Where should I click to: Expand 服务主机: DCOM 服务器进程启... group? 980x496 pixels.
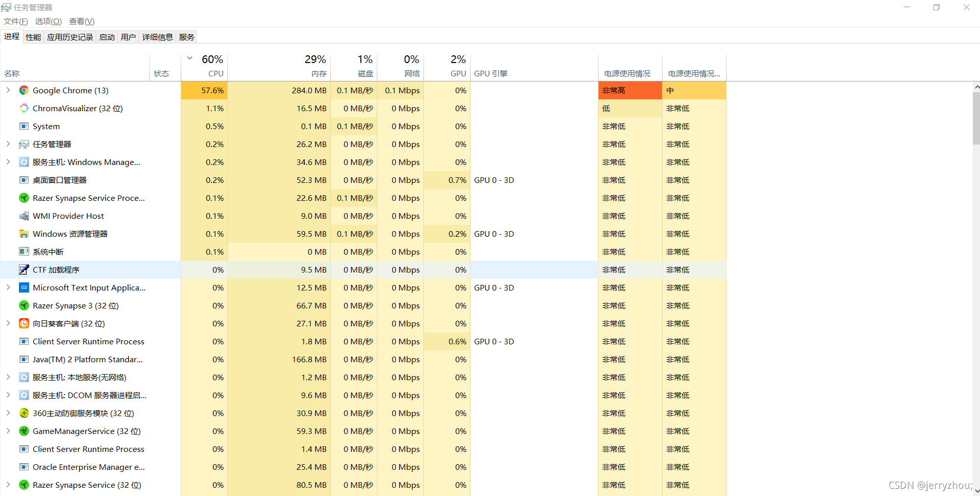pos(8,395)
